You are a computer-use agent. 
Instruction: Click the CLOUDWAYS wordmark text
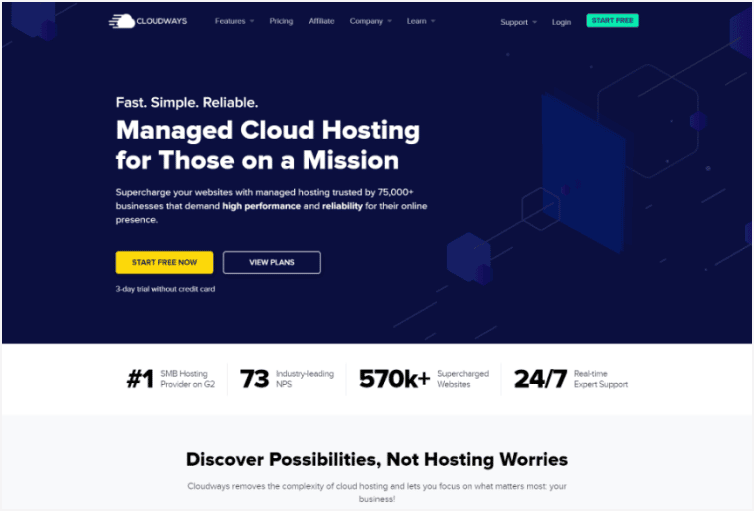coord(162,21)
